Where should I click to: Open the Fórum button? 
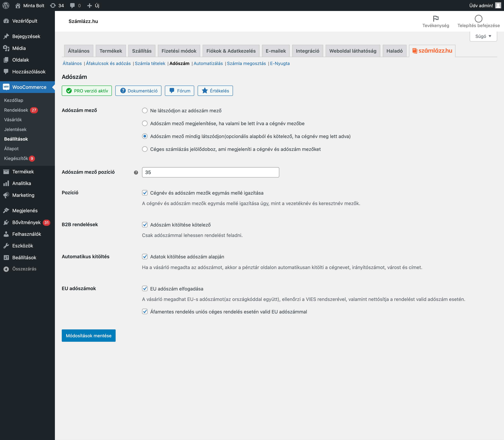coord(180,91)
